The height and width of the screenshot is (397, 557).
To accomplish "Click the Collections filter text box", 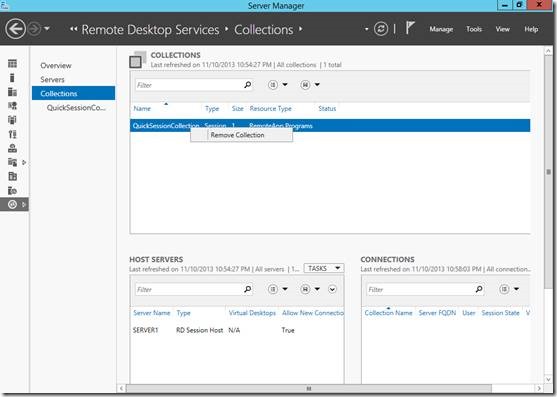I will (x=188, y=85).
